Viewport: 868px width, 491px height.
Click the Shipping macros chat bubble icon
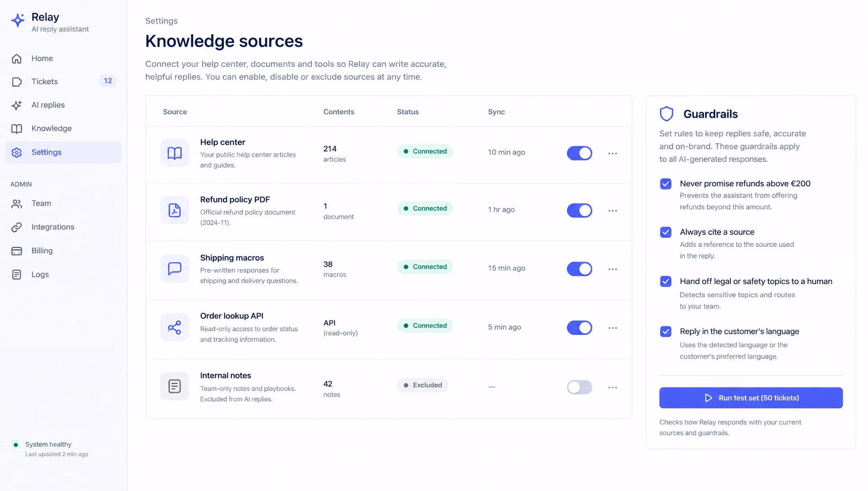(x=175, y=269)
